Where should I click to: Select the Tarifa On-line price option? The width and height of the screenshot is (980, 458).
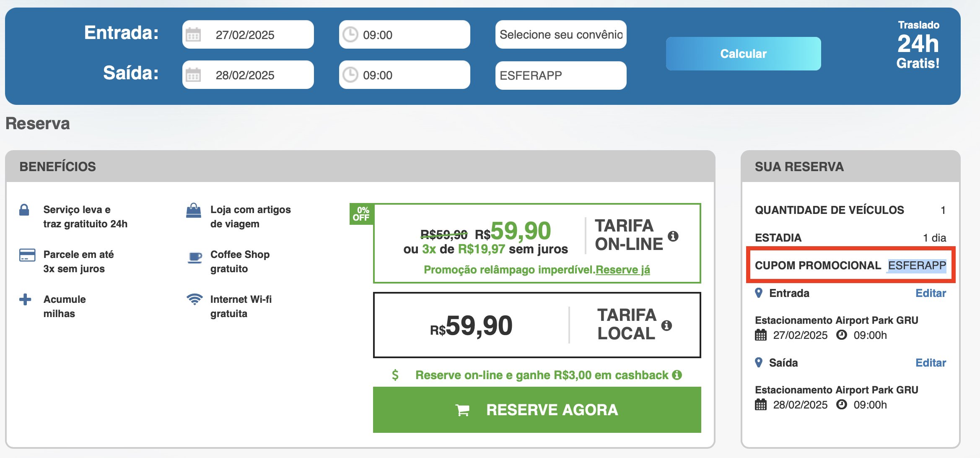(x=537, y=243)
